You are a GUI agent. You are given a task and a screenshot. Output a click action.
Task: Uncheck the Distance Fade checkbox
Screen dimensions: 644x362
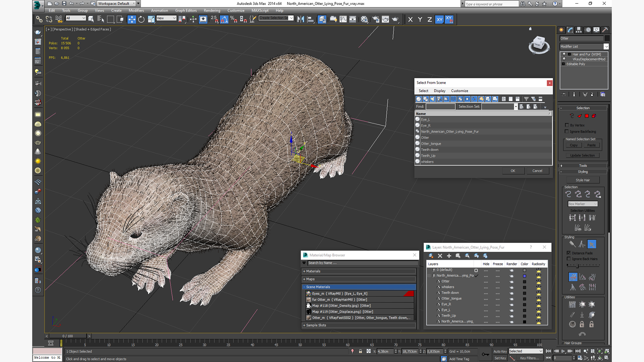tap(569, 253)
